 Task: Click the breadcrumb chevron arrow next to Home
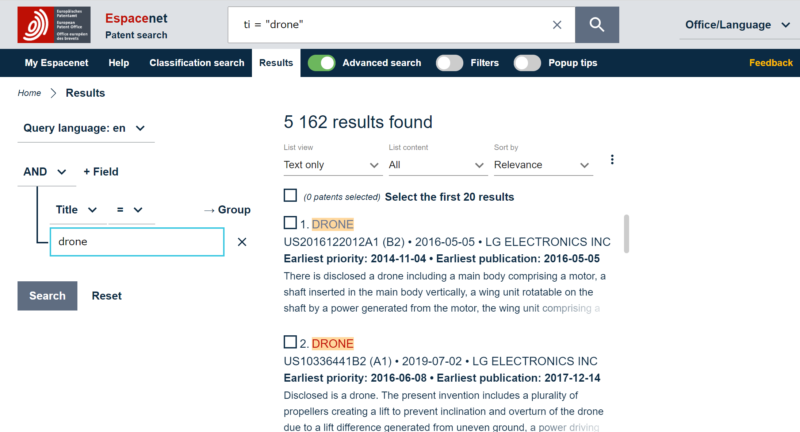point(53,93)
